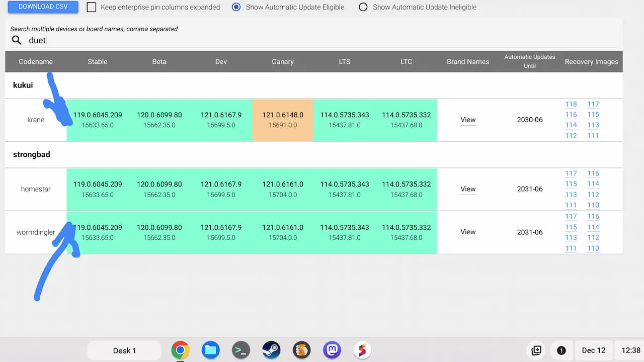Click the homestar codename cell
The width and height of the screenshot is (644, 362).
36,189
